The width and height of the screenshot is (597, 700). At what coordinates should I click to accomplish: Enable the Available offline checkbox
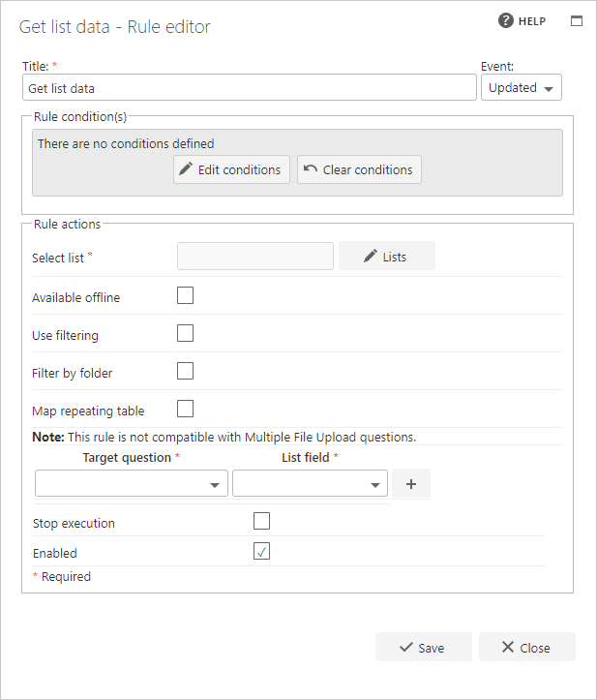185,295
